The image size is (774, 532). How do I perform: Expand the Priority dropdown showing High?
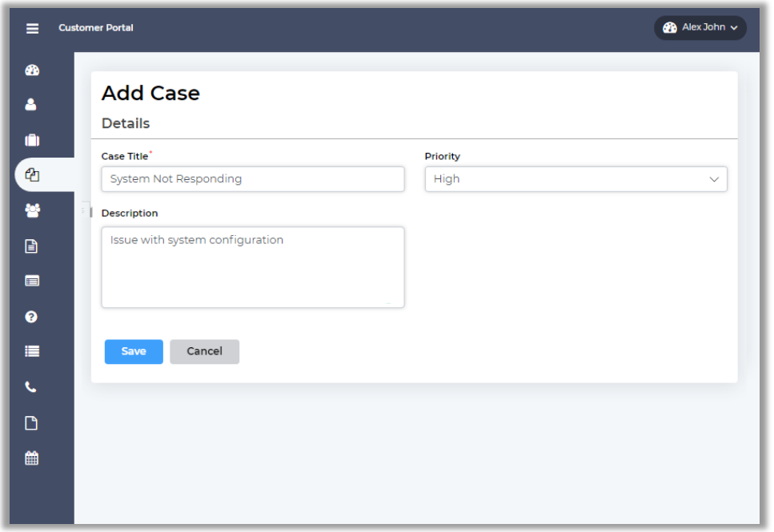(575, 179)
